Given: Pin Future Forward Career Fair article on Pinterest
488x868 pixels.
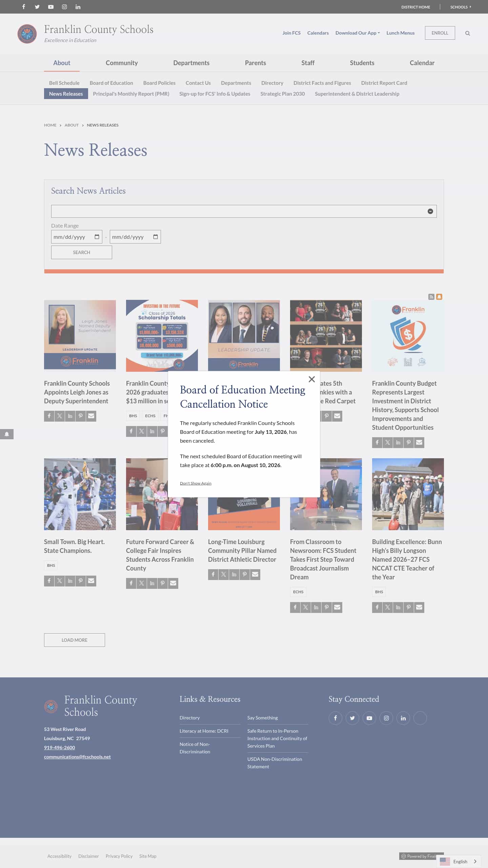Looking at the screenshot, I should click(x=163, y=583).
